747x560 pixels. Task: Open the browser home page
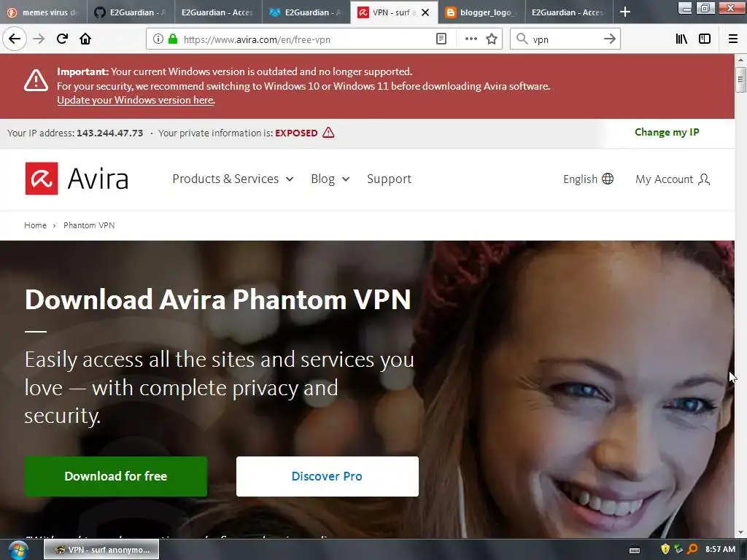point(85,39)
